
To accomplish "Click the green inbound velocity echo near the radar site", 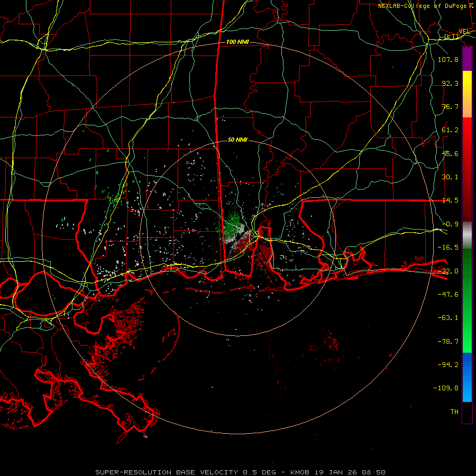I will 232,224.
